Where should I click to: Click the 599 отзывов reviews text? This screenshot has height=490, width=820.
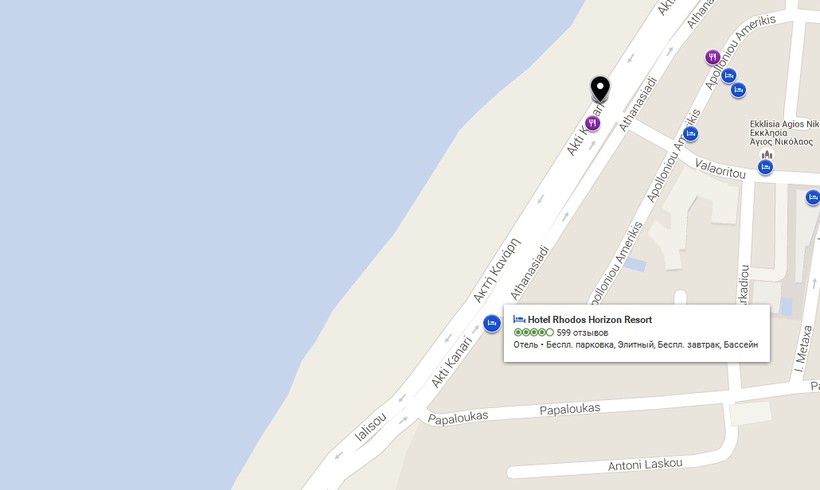(x=582, y=333)
